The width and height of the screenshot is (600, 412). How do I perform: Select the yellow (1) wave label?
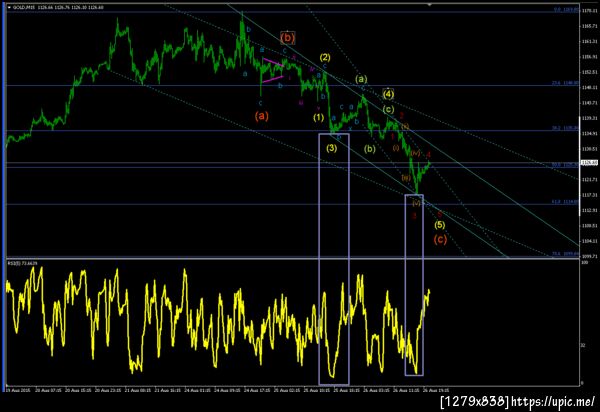pyautogui.click(x=318, y=117)
